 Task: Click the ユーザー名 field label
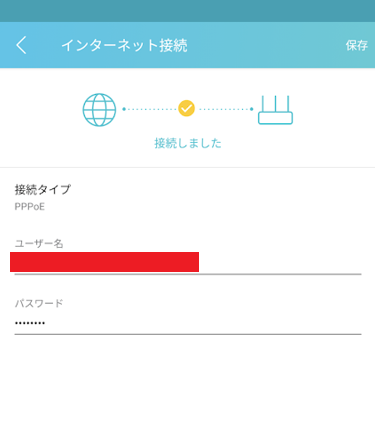39,244
